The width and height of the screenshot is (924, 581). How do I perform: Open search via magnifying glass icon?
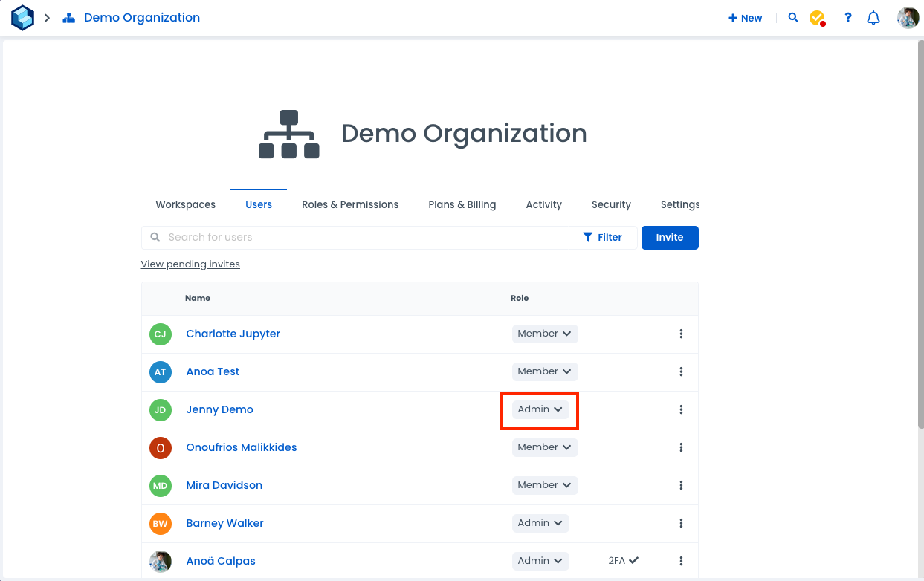793,18
